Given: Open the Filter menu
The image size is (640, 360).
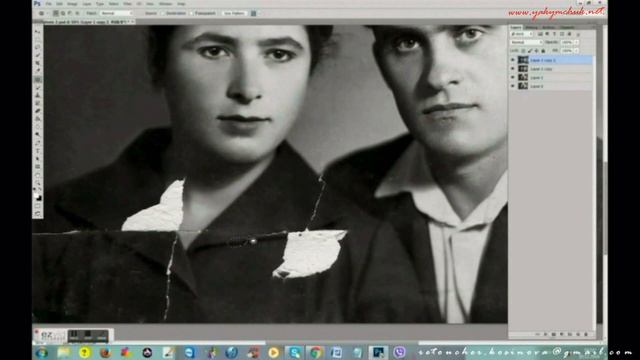Looking at the screenshot, I should pos(127,4).
